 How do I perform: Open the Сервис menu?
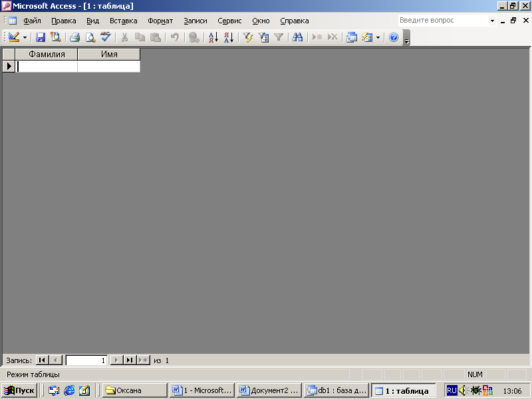point(229,21)
